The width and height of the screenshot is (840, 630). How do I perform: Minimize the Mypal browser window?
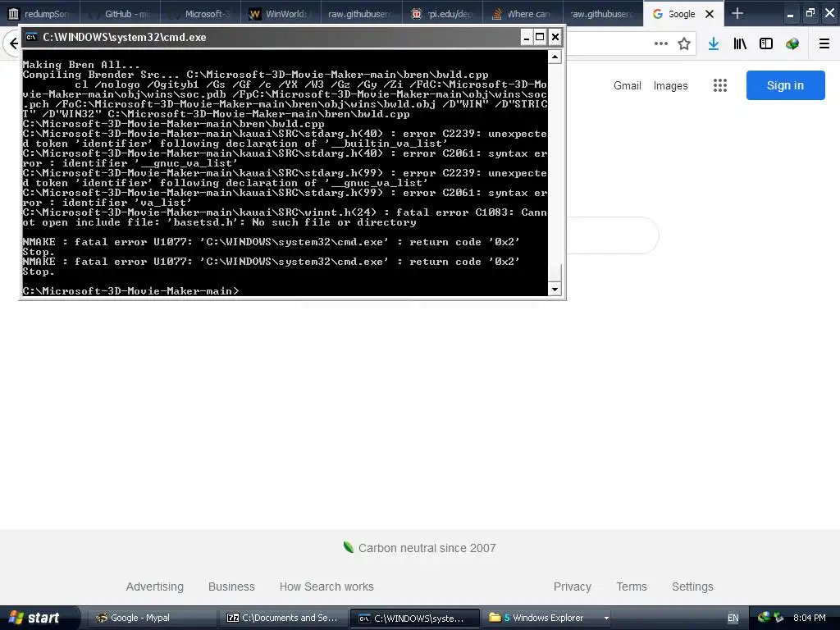coord(790,14)
